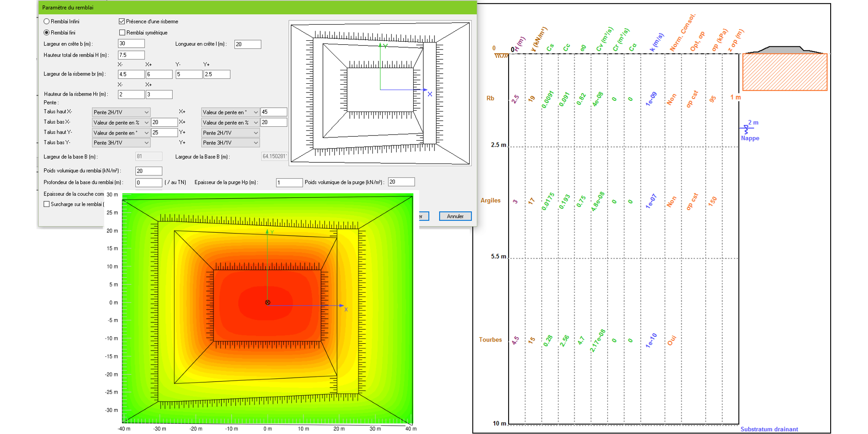Click the ground surface hatch symbol at depth 0
868x434 pixels.
501,56
